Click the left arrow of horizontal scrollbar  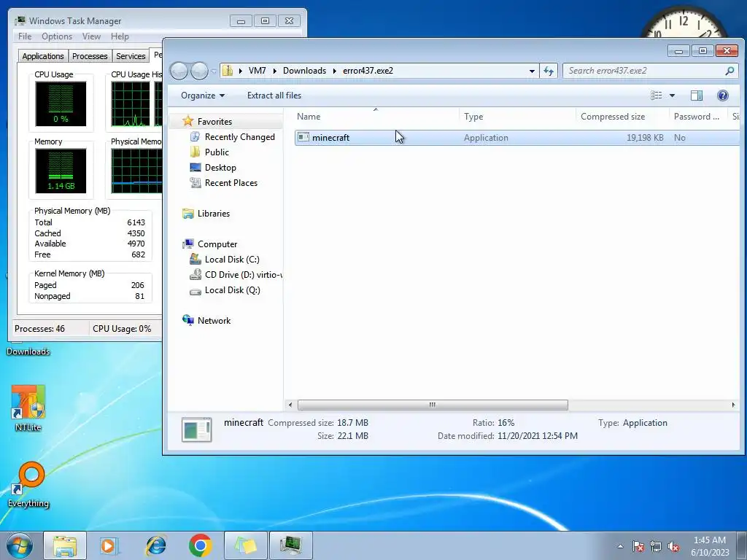click(290, 405)
